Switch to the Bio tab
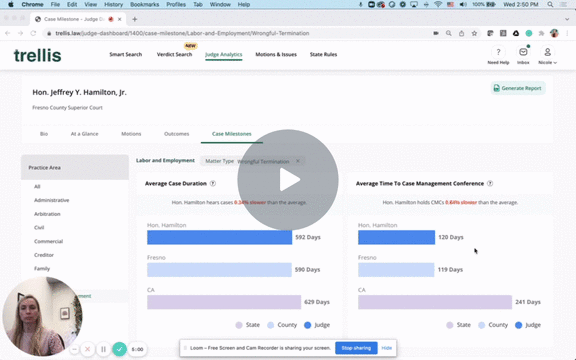This screenshot has width=576, height=360. (44, 134)
